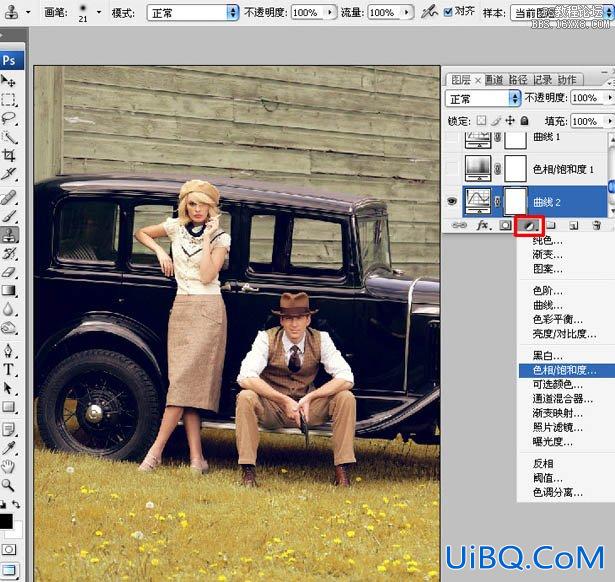The width and height of the screenshot is (615, 582).
Task: Open layer 填充 fill slider arrow
Action: click(x=610, y=121)
